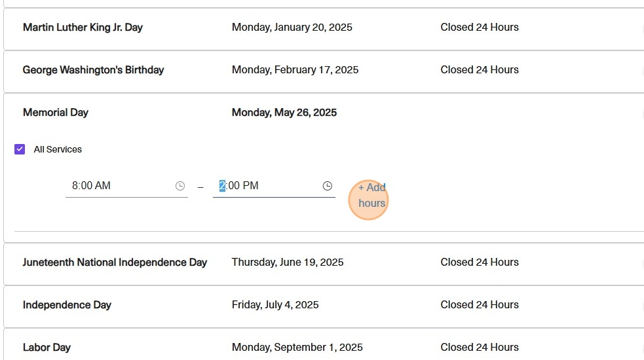
Task: Click the date Monday, May 26, 2025
Action: click(284, 113)
